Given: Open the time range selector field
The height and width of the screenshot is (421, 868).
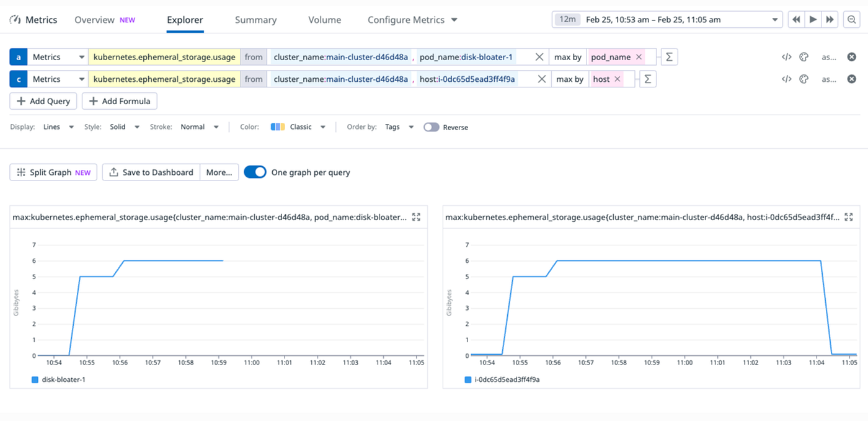Looking at the screenshot, I should pos(667,20).
